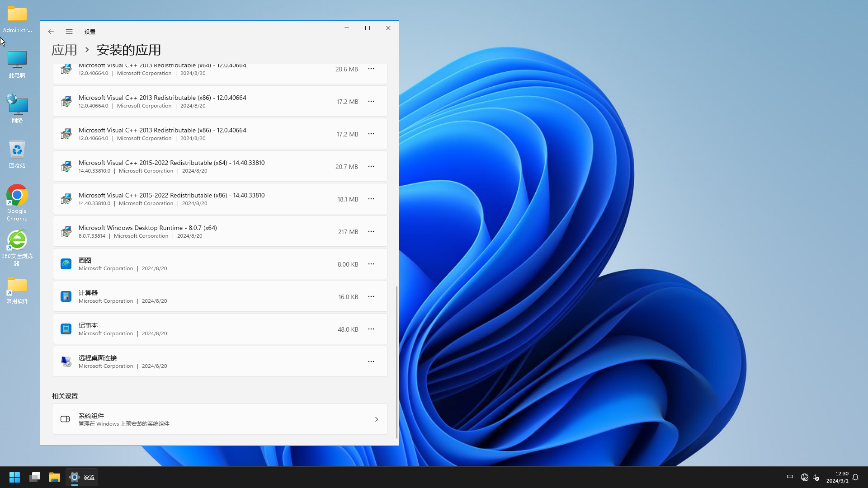Click the 远程桌面连接 app icon
868x488 pixels.
(66, 361)
